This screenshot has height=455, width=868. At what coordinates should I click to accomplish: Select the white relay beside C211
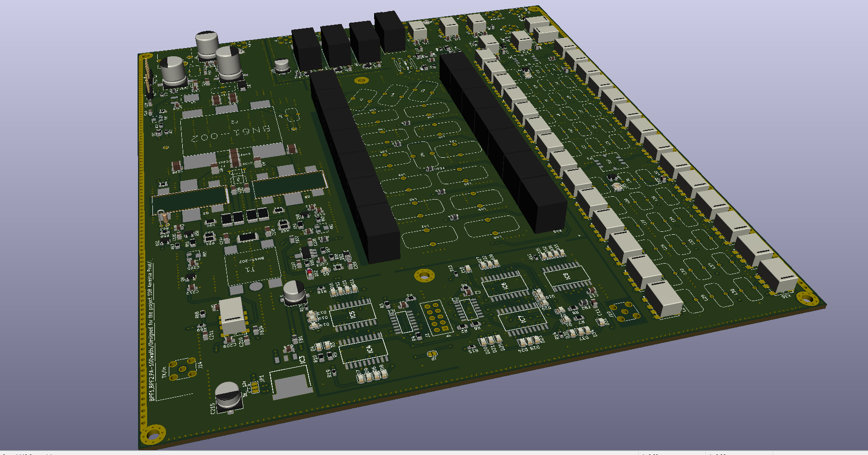click(x=232, y=315)
